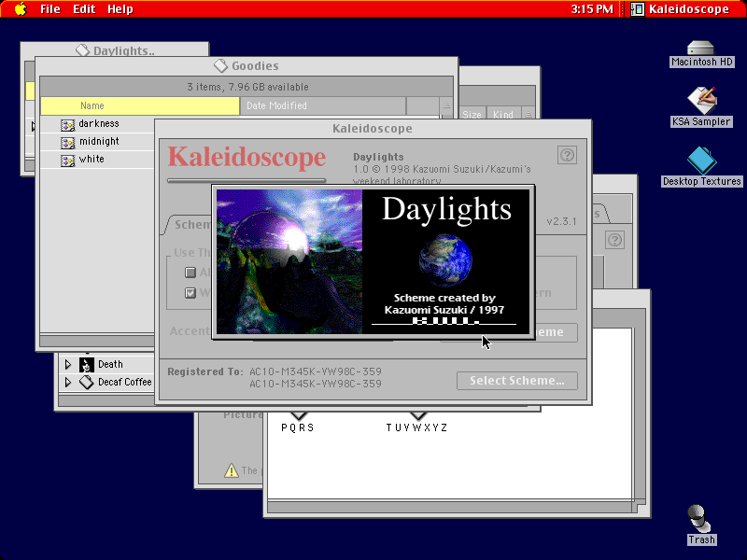
Task: Click the "P Q R S" marker label
Action: tap(297, 427)
